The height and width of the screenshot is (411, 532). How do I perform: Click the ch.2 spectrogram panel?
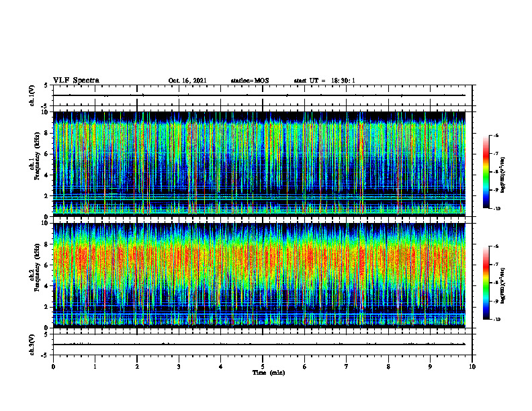[259, 275]
